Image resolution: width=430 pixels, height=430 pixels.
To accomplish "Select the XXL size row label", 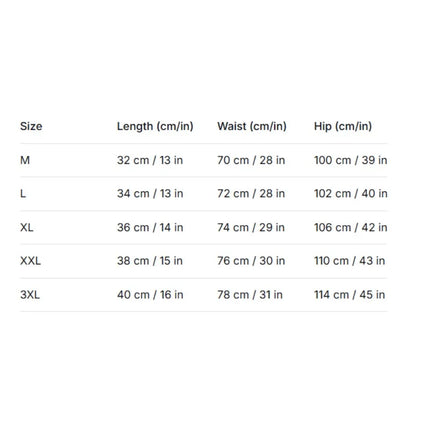I will coord(30,261).
